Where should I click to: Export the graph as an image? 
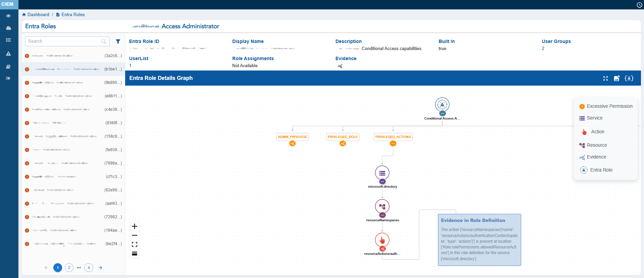(x=617, y=78)
